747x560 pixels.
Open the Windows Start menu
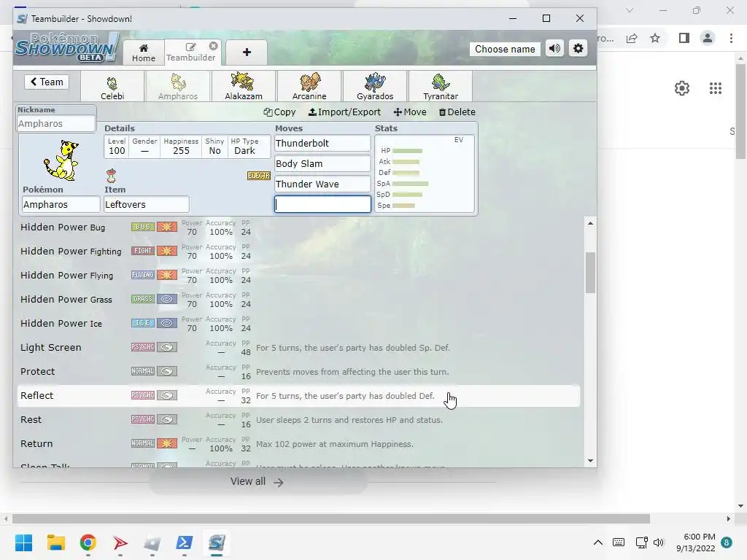pyautogui.click(x=24, y=542)
